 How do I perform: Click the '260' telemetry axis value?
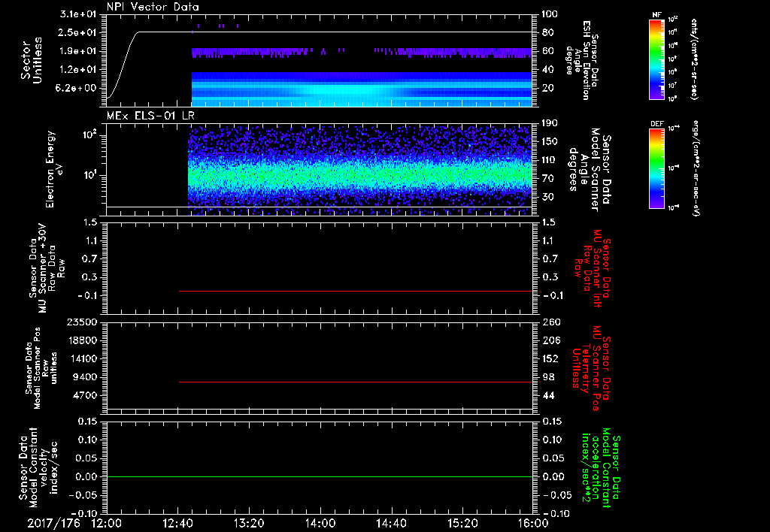[551, 322]
